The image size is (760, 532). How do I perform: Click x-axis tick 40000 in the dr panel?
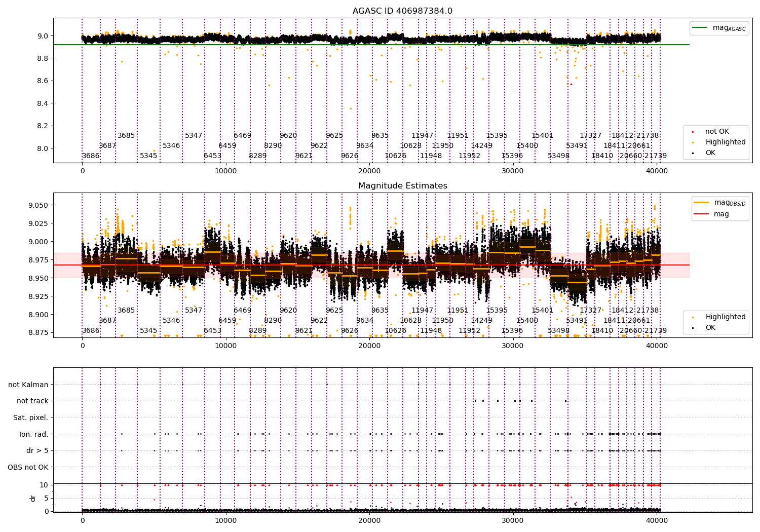pos(657,520)
